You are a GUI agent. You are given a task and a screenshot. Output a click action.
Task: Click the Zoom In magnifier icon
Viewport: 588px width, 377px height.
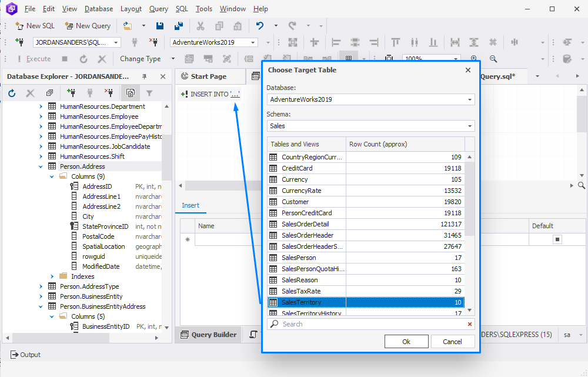pos(473,59)
